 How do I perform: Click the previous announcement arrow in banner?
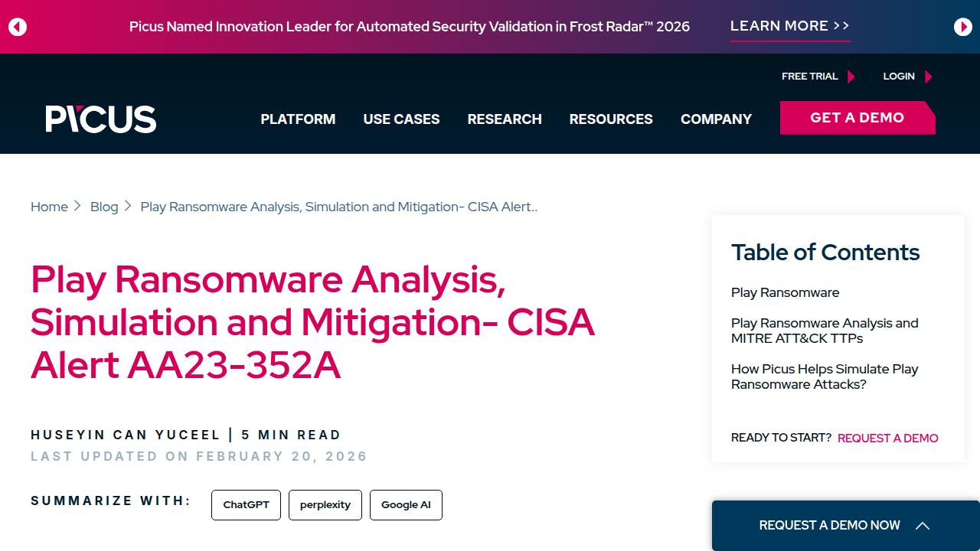pyautogui.click(x=18, y=27)
